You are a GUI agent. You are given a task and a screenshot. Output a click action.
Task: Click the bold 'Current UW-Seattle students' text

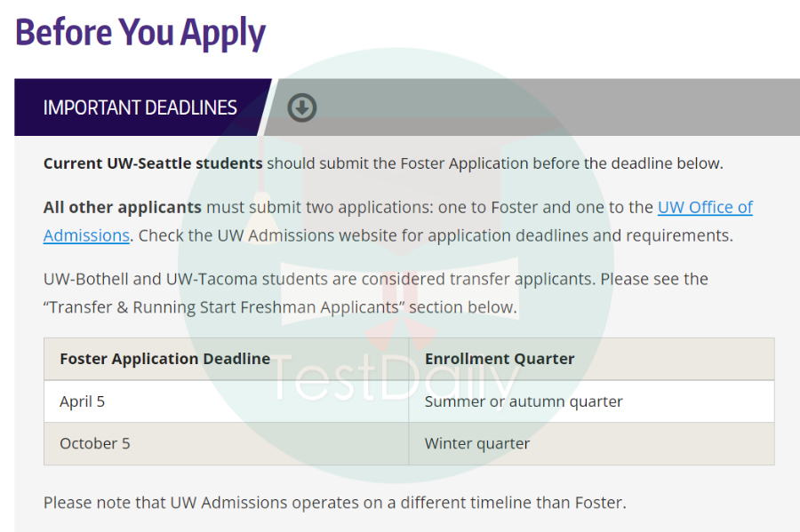153,163
